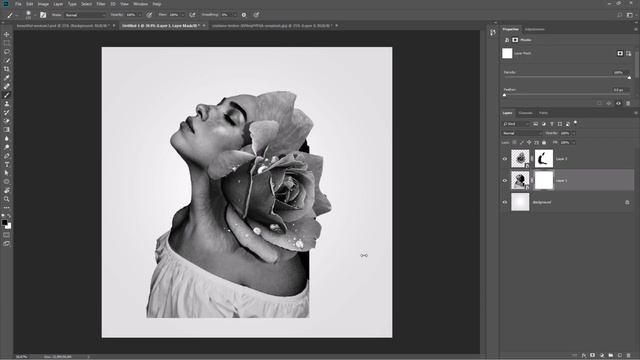Image resolution: width=640 pixels, height=360 pixels.
Task: Toggle pressure for opacity in options bar
Action: (x=149, y=15)
